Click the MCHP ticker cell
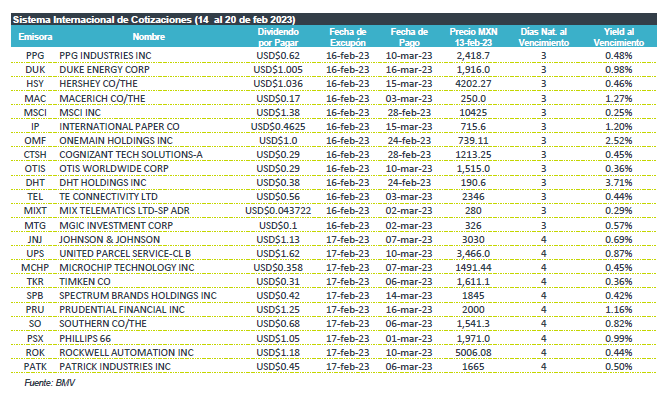Image resolution: width=670 pixels, height=402 pixels. (35, 268)
